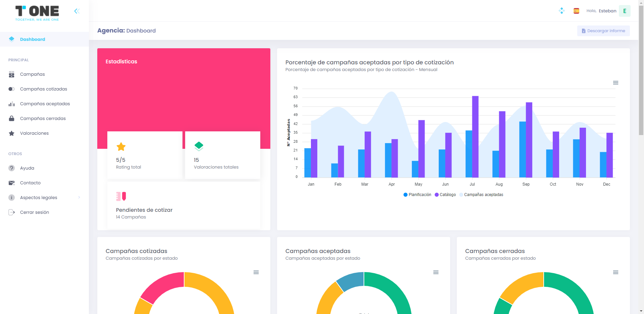Click the page vertical scrollbar thumb

pyautogui.click(x=641, y=70)
